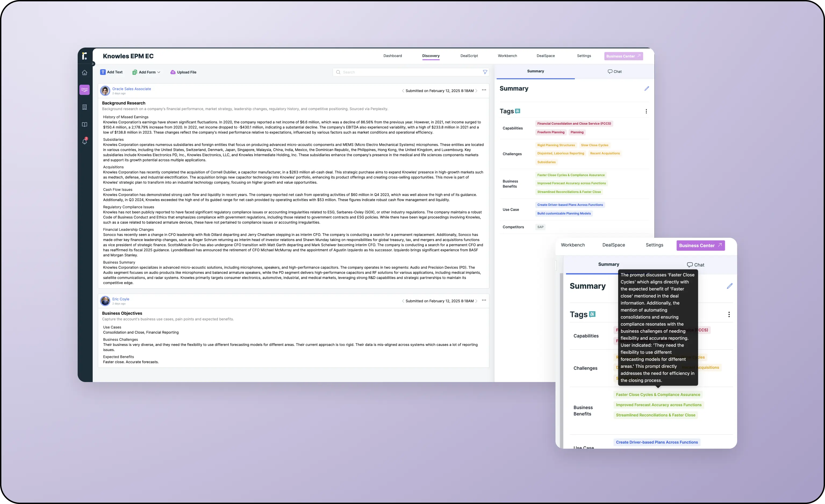Click the SAP competitor tag

point(540,227)
